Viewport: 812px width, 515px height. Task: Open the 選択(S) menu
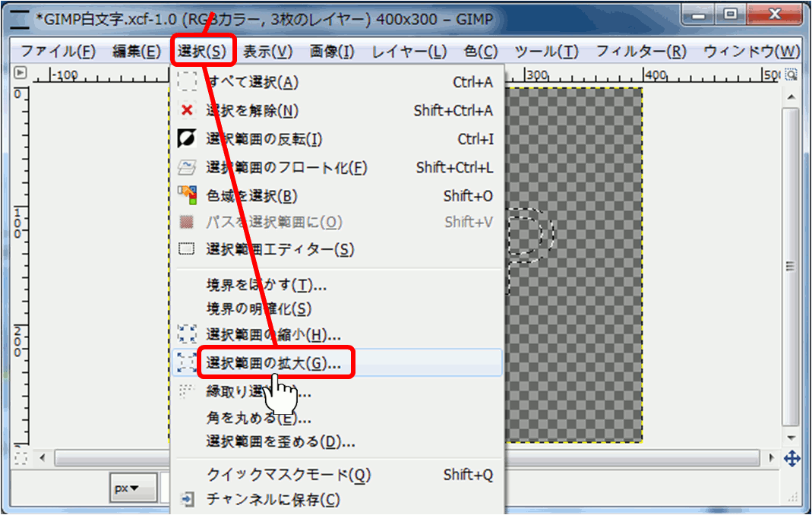tap(202, 52)
